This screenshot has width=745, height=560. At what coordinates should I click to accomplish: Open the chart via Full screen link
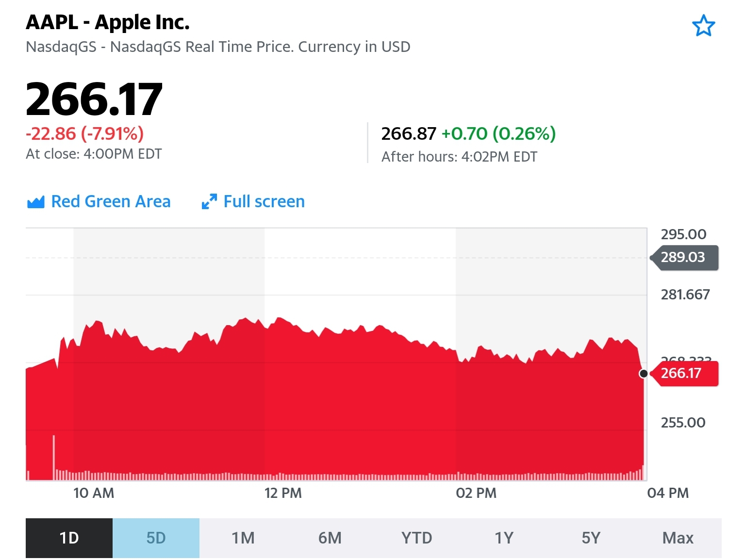(264, 201)
